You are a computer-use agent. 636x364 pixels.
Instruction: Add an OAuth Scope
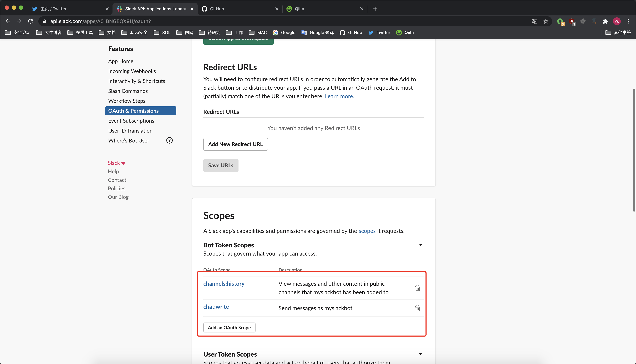229,327
